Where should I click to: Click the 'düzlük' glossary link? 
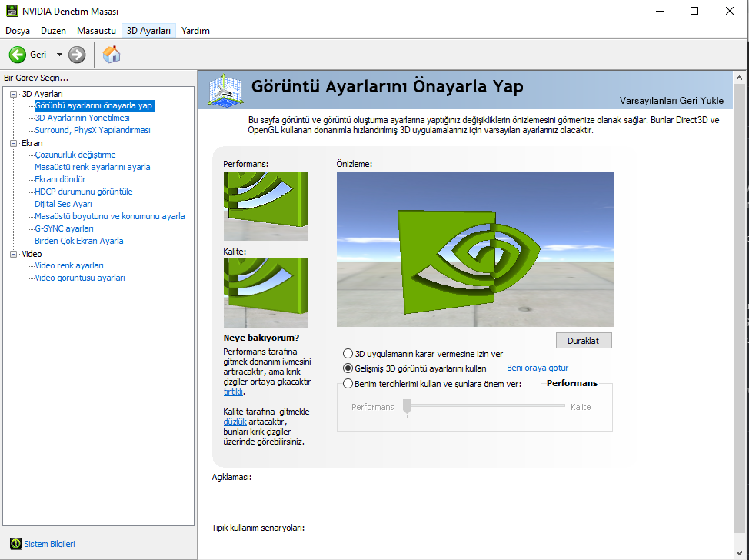[x=235, y=422]
